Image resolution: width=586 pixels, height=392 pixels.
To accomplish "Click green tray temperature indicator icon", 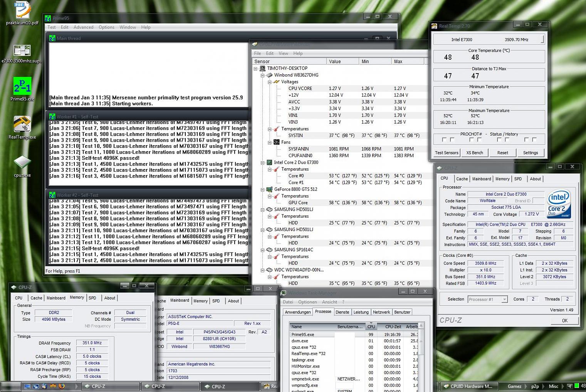I will click(577, 386).
